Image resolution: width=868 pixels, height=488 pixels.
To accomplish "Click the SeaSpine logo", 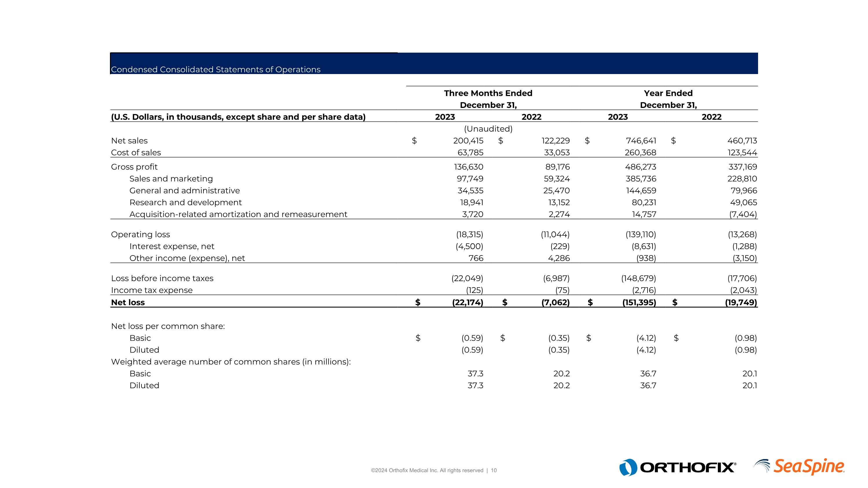I will (809, 467).
